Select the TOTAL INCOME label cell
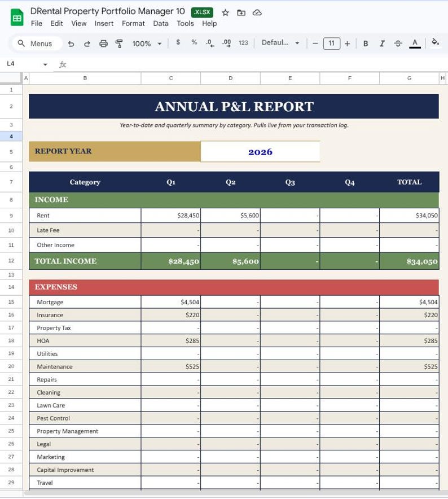This screenshot has height=499, width=448. tap(85, 261)
